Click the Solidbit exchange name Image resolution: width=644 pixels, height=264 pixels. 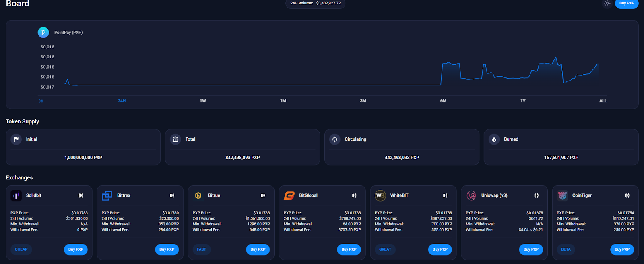pos(34,195)
